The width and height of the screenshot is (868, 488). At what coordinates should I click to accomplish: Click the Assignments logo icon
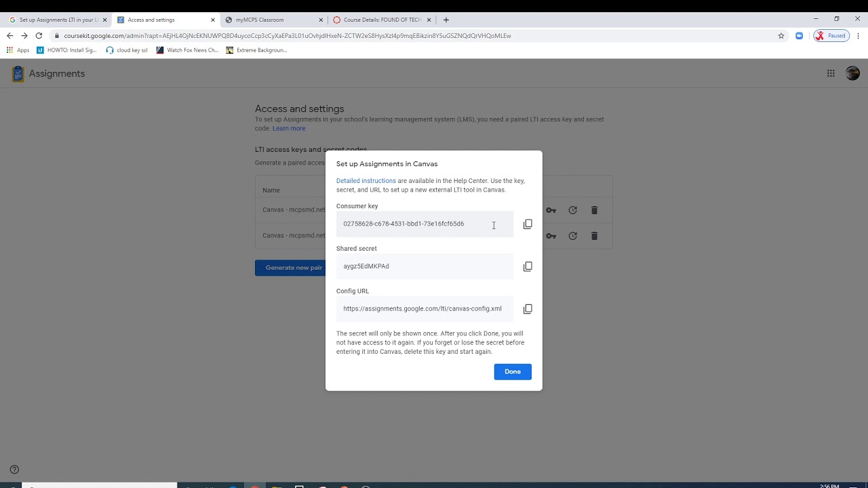pyautogui.click(x=18, y=74)
